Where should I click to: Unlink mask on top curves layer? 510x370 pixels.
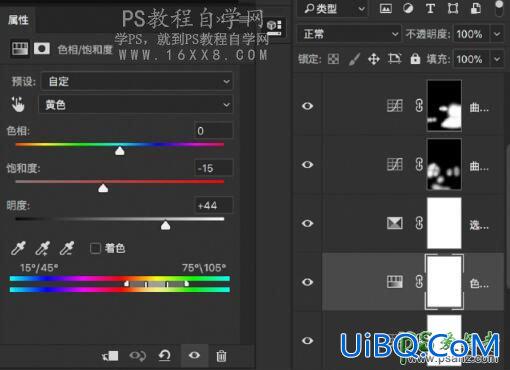[x=419, y=106]
